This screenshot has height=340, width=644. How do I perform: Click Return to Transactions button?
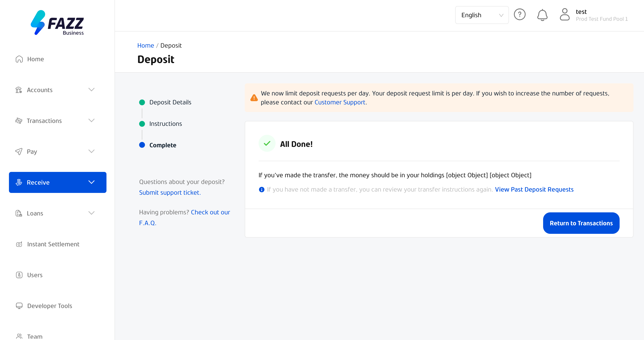(x=581, y=223)
